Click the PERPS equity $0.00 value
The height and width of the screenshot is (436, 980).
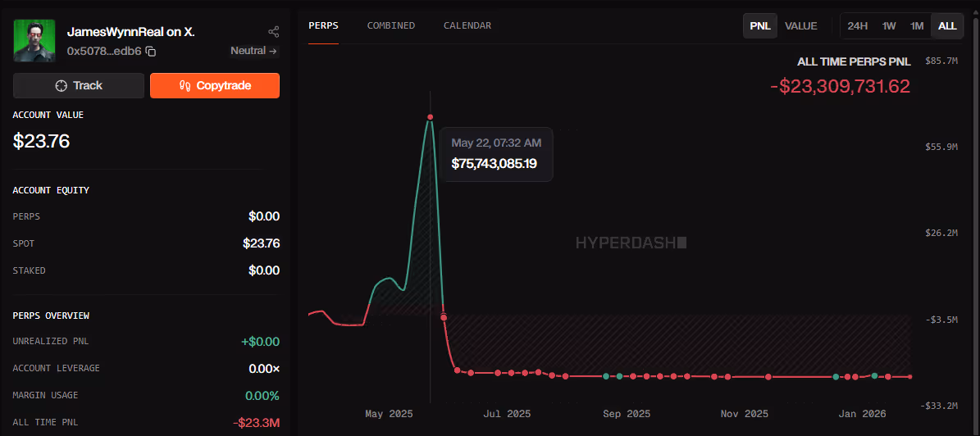(264, 216)
